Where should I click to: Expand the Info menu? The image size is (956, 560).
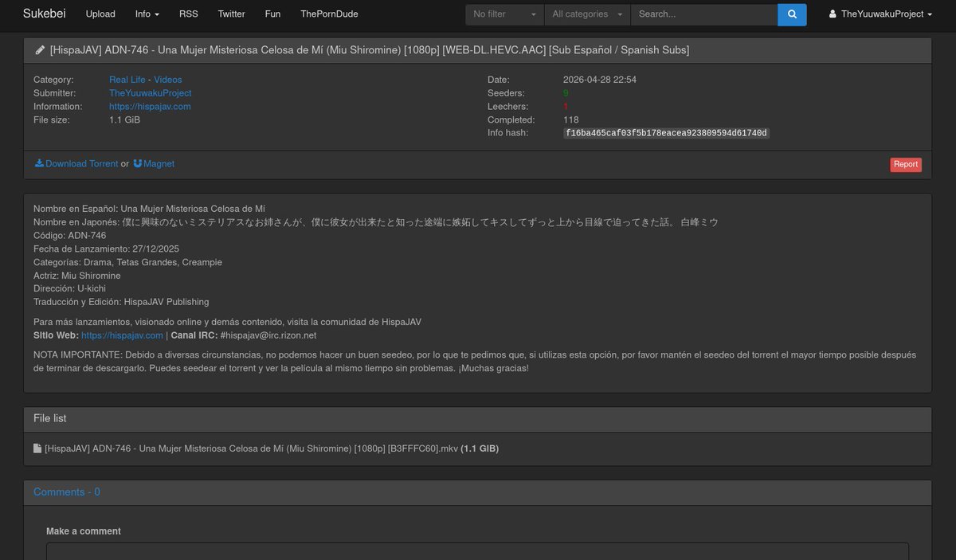tap(147, 14)
